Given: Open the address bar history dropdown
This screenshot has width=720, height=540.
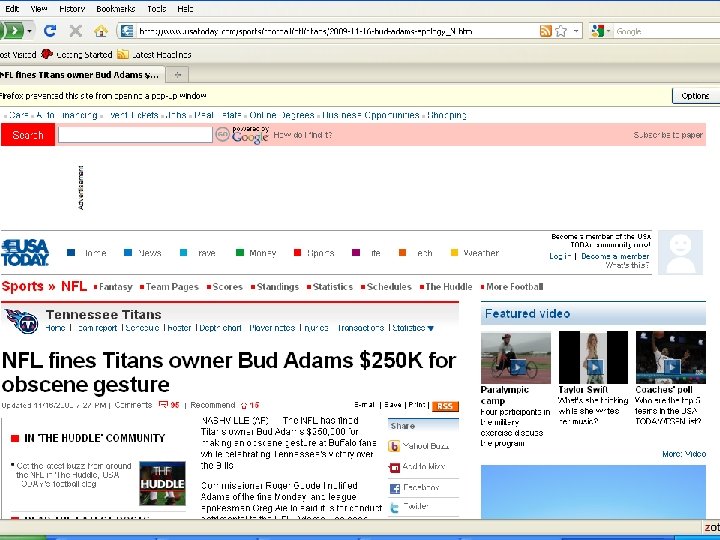Looking at the screenshot, I should pos(576,31).
